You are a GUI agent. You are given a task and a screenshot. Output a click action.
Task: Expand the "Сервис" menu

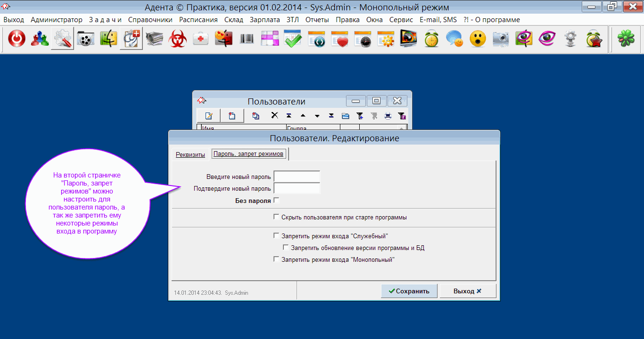401,20
